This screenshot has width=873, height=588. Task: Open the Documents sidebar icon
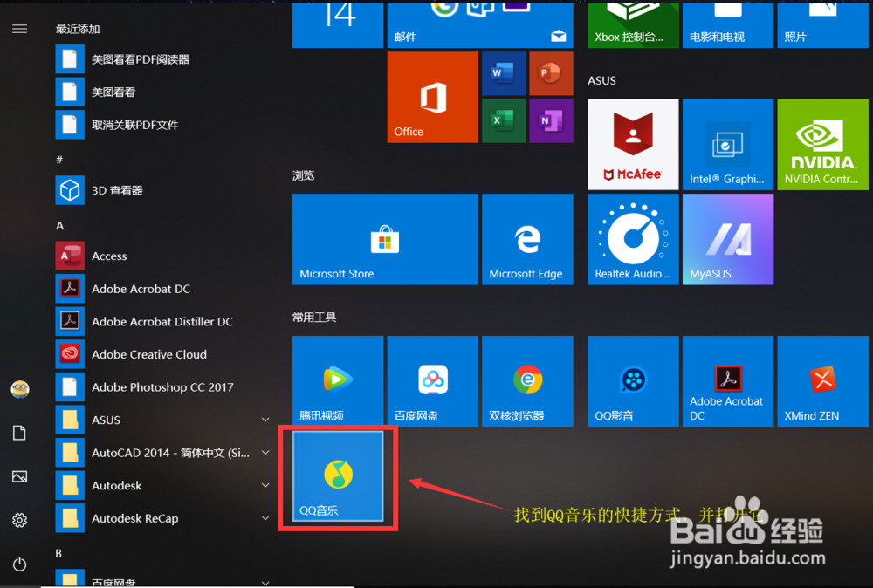[19, 433]
